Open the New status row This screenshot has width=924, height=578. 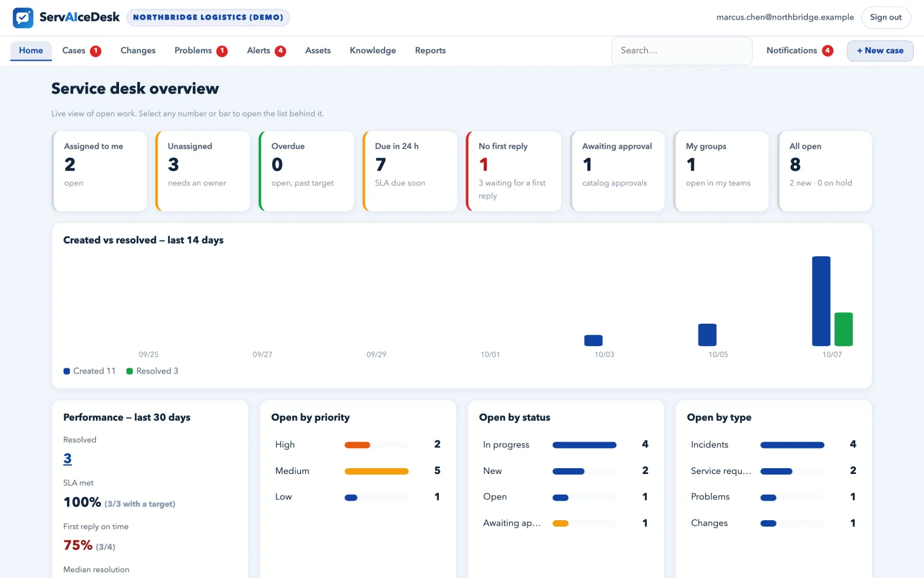[x=566, y=471]
